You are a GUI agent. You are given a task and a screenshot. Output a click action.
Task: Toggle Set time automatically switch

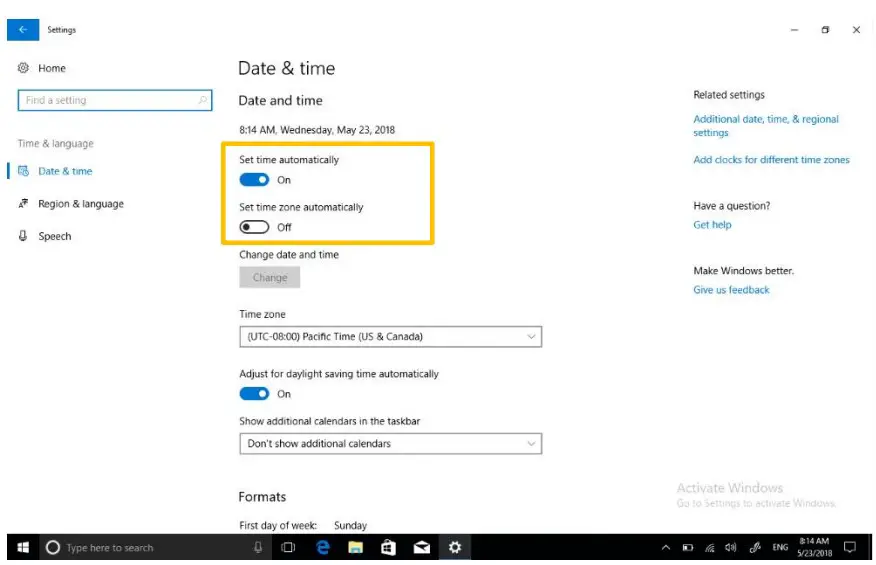254,180
